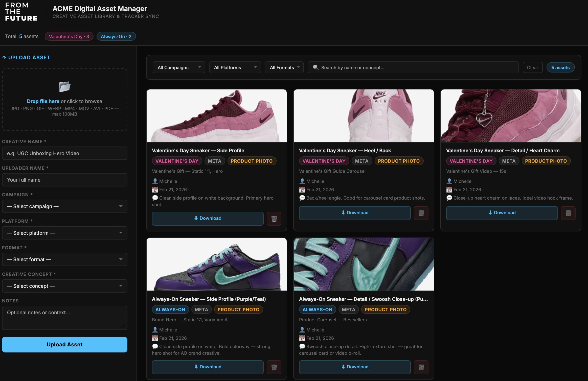Screen dimensions: 588x381
Task: Click into the Notes textarea
Action: (65, 318)
